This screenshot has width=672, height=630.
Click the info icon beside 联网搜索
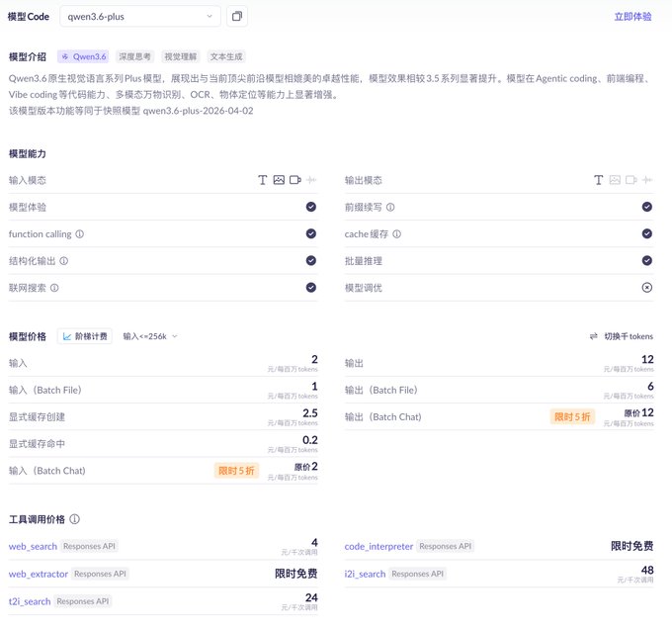click(55, 288)
